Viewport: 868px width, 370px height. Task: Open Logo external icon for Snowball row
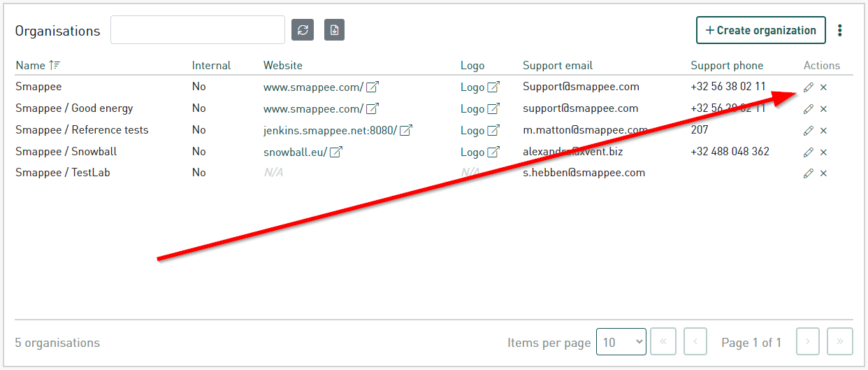tap(494, 152)
